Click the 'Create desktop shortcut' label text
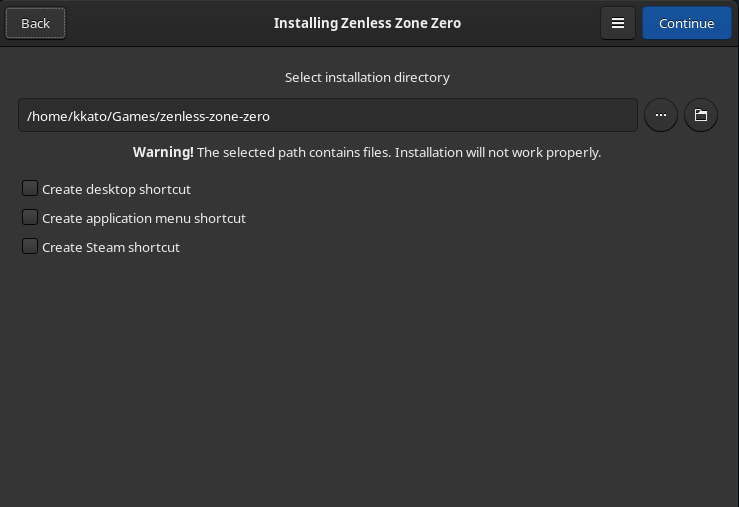 116,189
